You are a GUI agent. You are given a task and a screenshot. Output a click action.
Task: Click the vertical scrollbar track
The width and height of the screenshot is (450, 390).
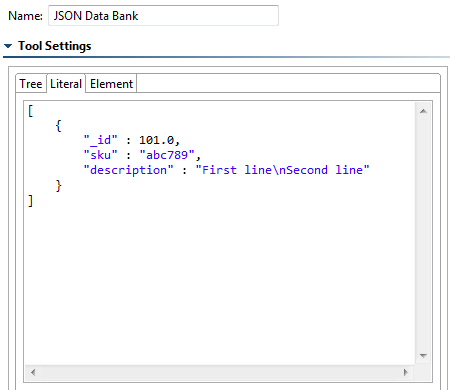pyautogui.click(x=423, y=233)
